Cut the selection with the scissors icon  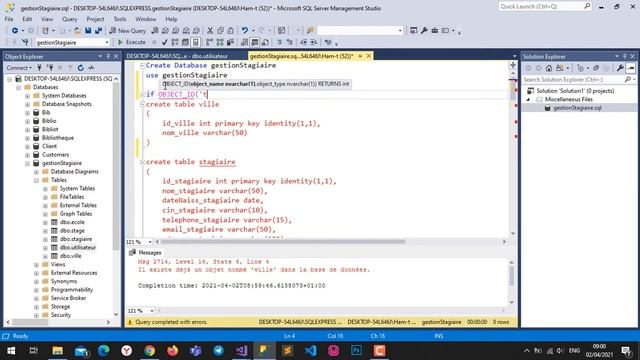pyautogui.click(x=210, y=31)
